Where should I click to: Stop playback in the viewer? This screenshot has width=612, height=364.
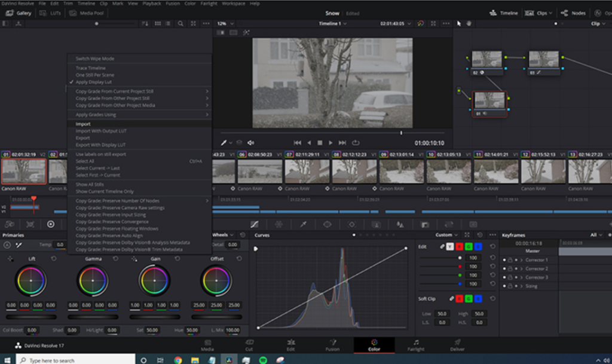[x=320, y=143]
